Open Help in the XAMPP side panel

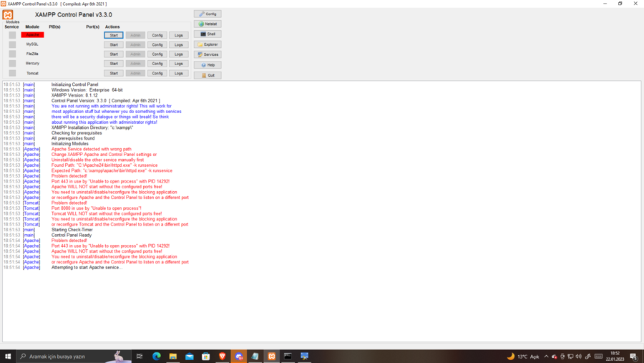pyautogui.click(x=208, y=65)
